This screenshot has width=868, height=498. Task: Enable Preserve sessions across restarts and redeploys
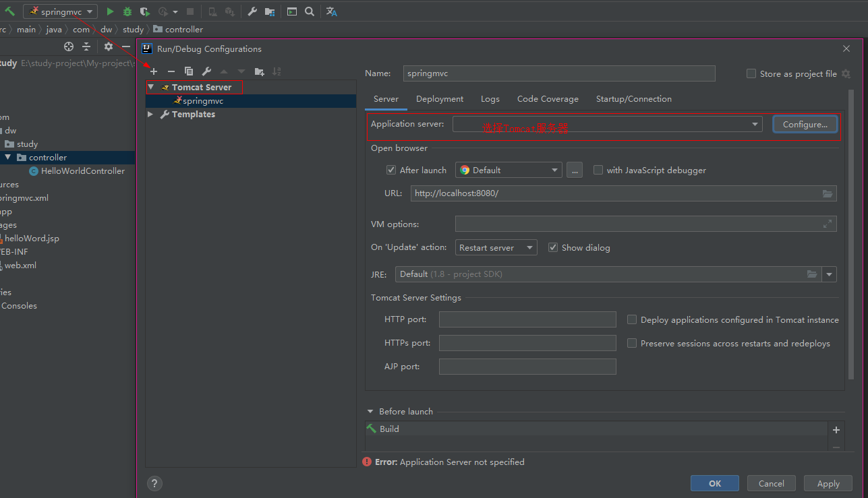tap(632, 344)
